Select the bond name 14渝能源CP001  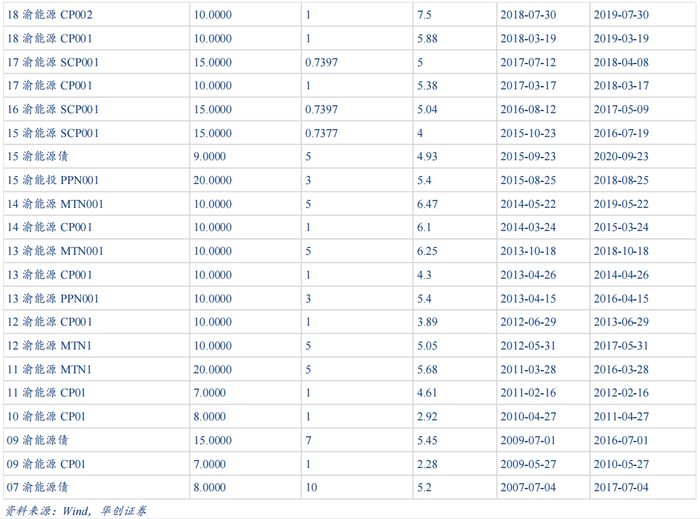pos(50,227)
